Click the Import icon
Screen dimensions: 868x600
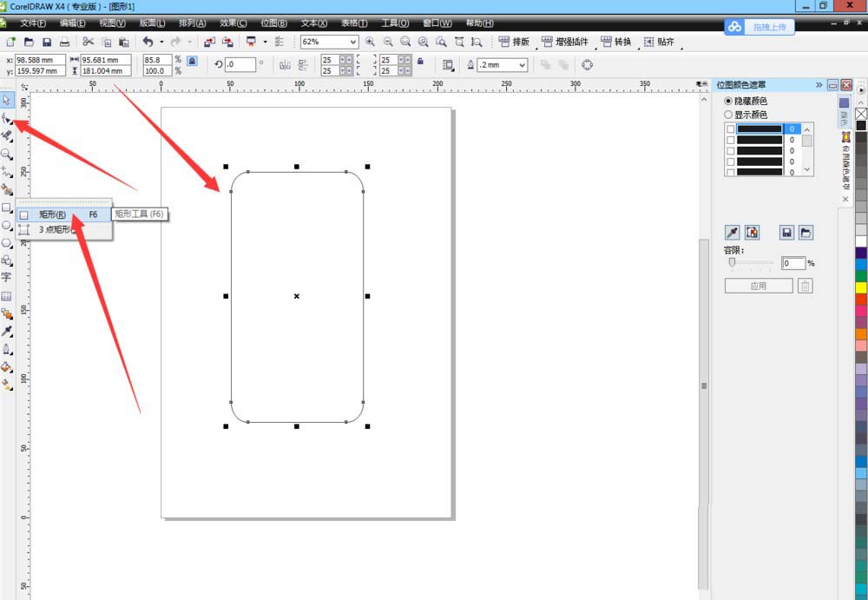[209, 42]
